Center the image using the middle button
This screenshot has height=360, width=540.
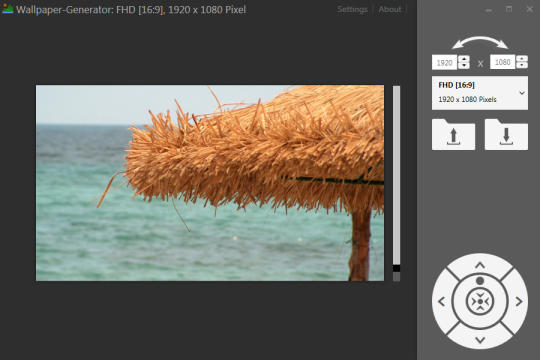click(480, 302)
